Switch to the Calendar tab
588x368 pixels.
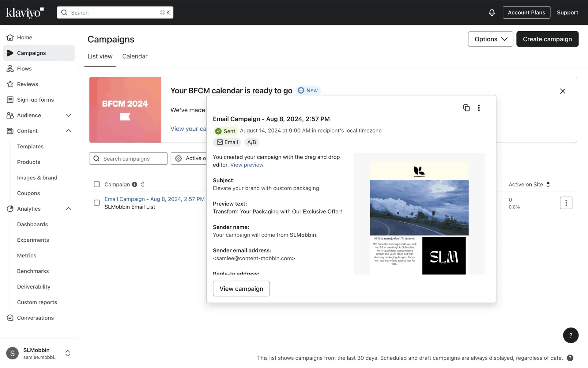tap(135, 56)
